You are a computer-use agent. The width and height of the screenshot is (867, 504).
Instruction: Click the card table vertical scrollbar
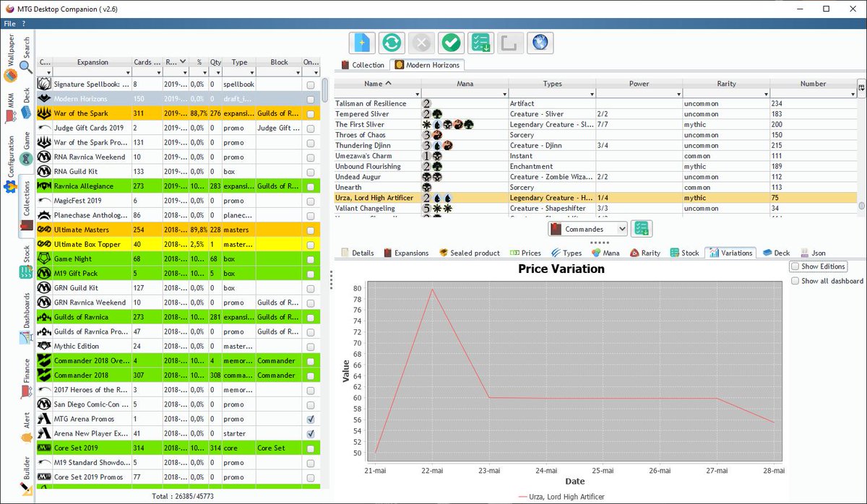click(861, 205)
